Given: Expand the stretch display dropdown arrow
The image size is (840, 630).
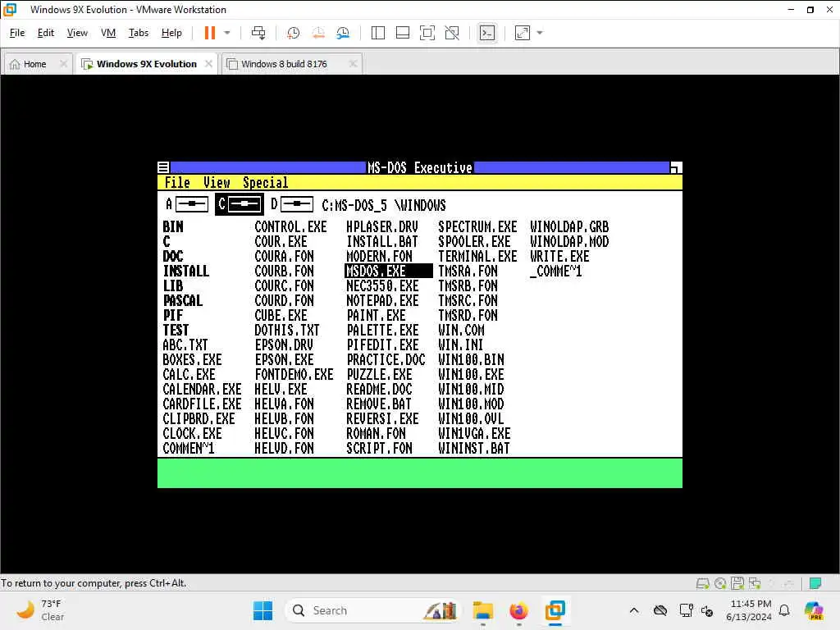Looking at the screenshot, I should (540, 33).
